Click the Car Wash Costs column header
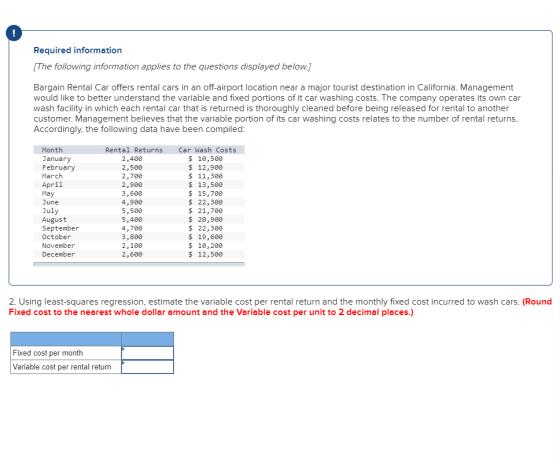 pyautogui.click(x=207, y=150)
